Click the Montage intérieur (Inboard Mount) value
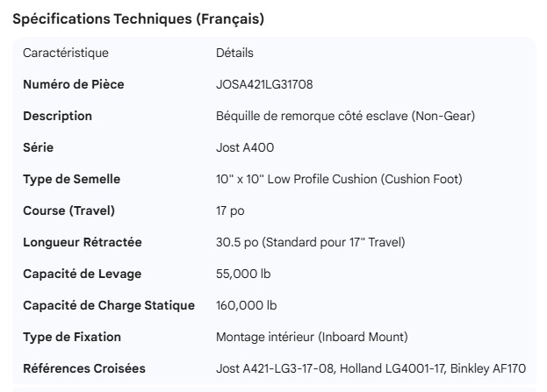547x392 pixels. point(312,337)
